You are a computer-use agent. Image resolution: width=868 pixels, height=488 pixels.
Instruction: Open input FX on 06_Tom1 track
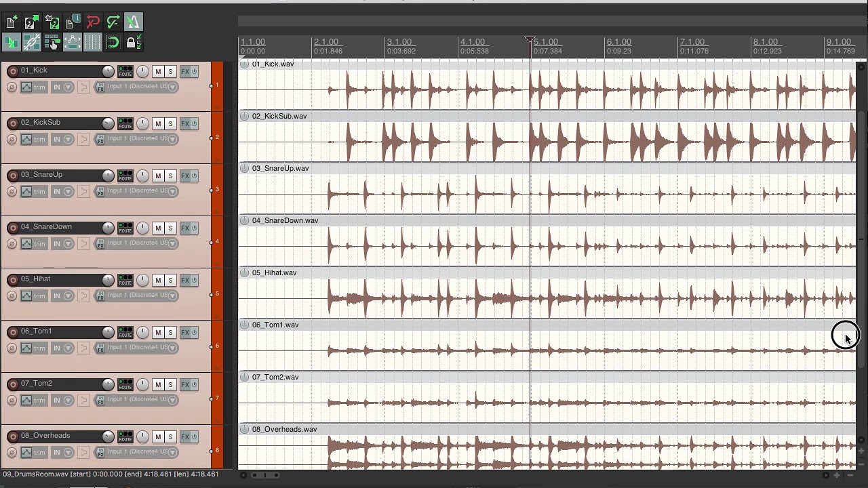point(100,348)
